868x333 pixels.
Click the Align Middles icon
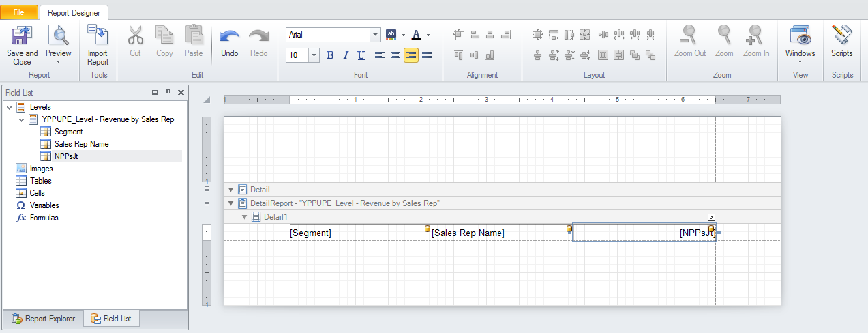(x=474, y=55)
